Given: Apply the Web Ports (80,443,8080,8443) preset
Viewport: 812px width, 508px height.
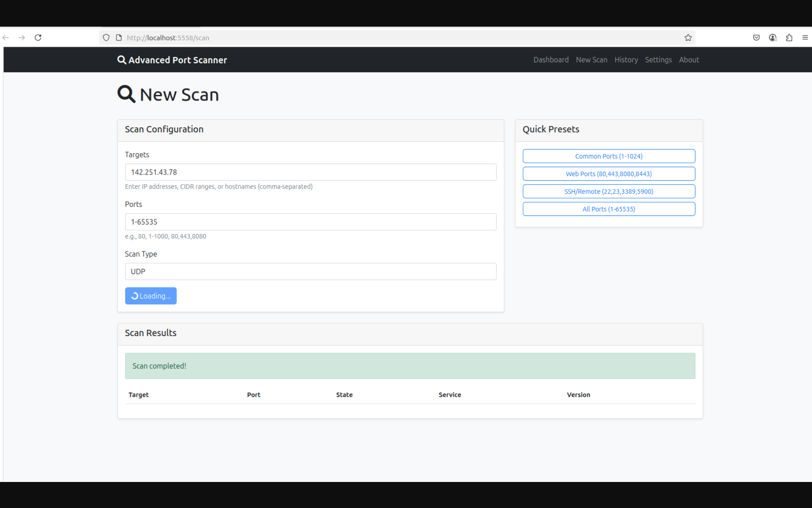Looking at the screenshot, I should 609,174.
